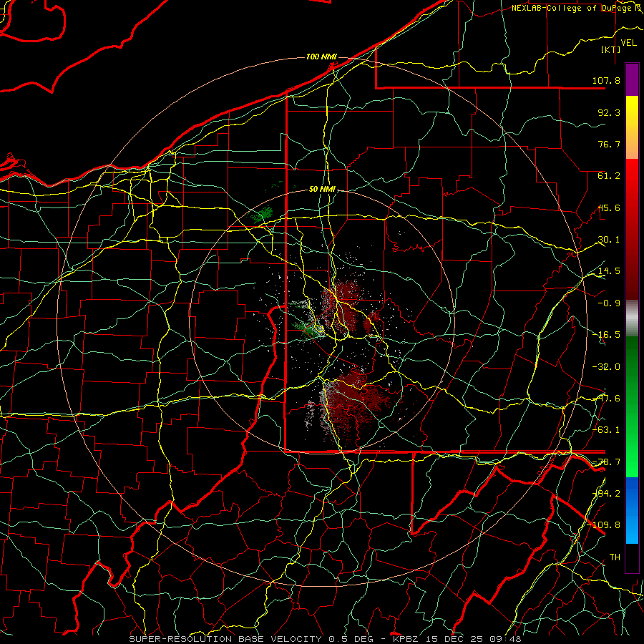Select the 76.7 scale value
Viewport: 644px width, 644px height.
609,144
